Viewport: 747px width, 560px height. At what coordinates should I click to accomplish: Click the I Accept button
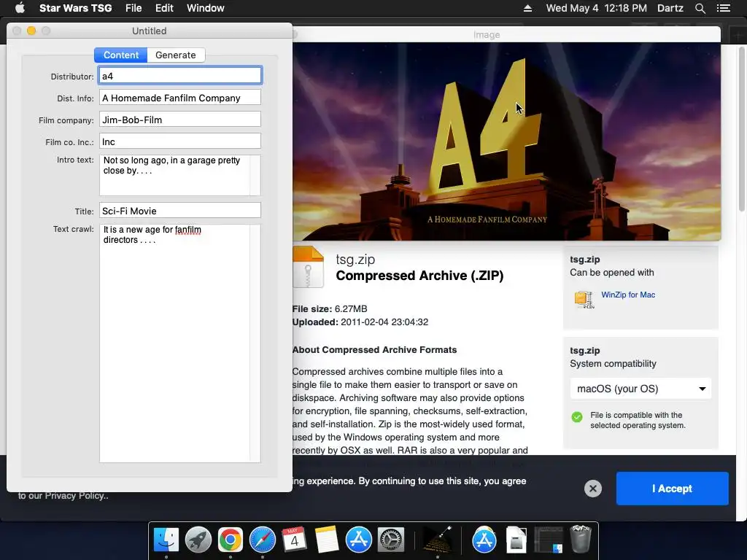(672, 488)
